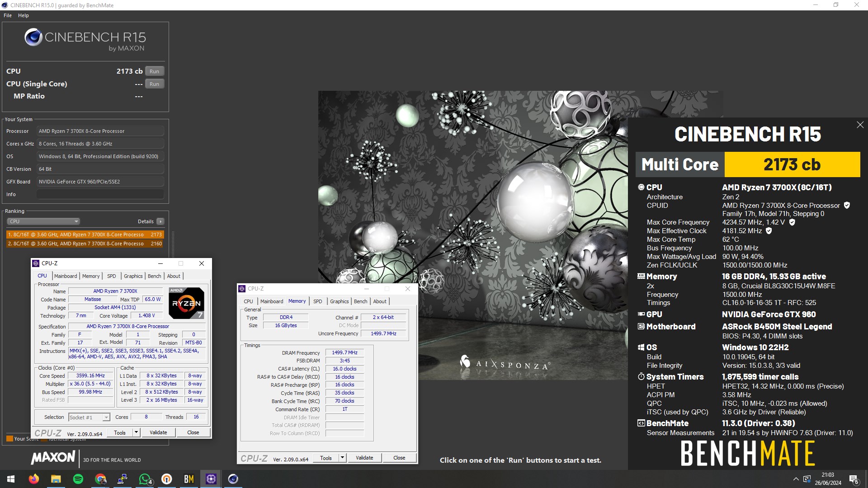Open the Help menu

click(24, 15)
